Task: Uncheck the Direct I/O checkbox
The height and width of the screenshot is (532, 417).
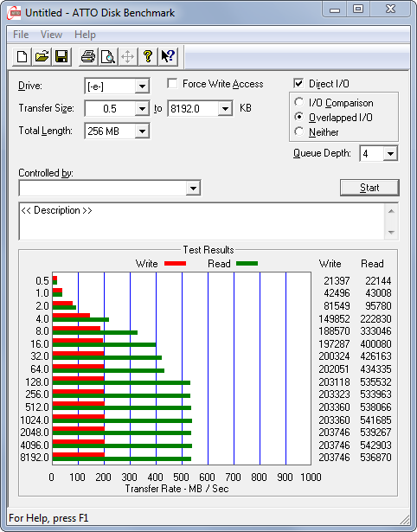Action: click(298, 83)
